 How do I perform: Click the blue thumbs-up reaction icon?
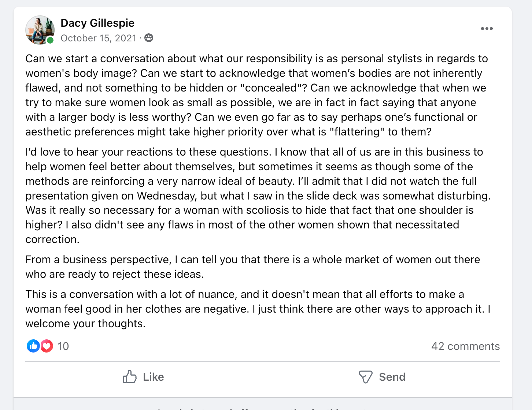coord(33,346)
